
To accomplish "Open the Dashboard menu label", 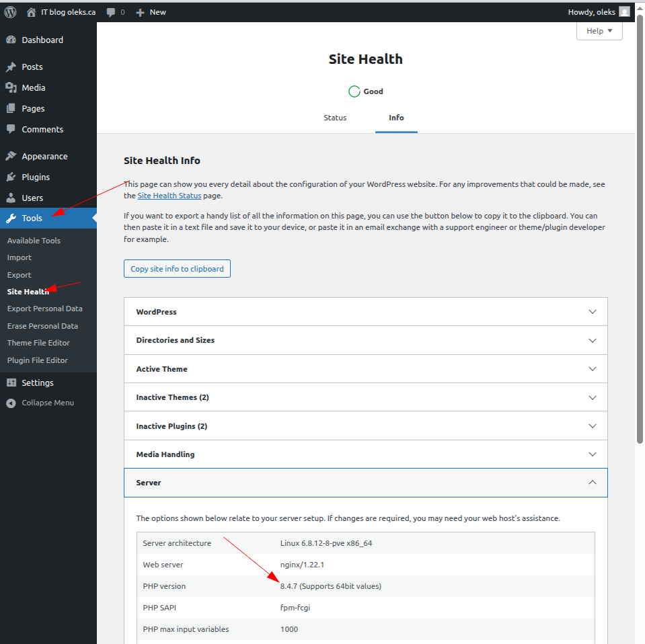I will tap(42, 40).
